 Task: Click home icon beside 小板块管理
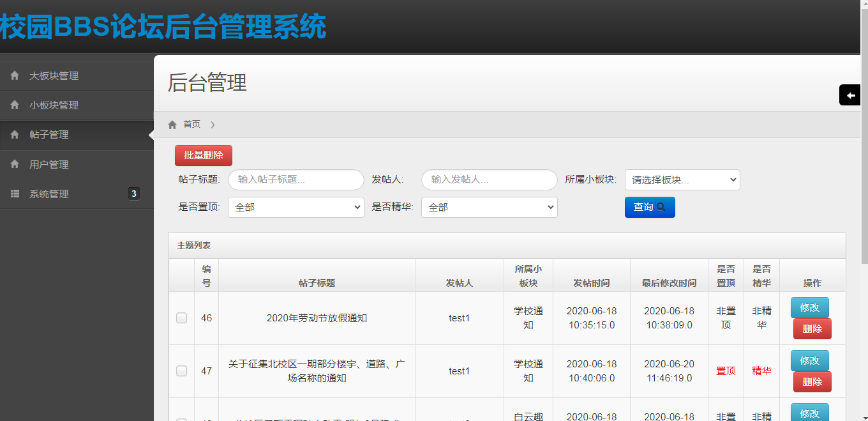15,105
